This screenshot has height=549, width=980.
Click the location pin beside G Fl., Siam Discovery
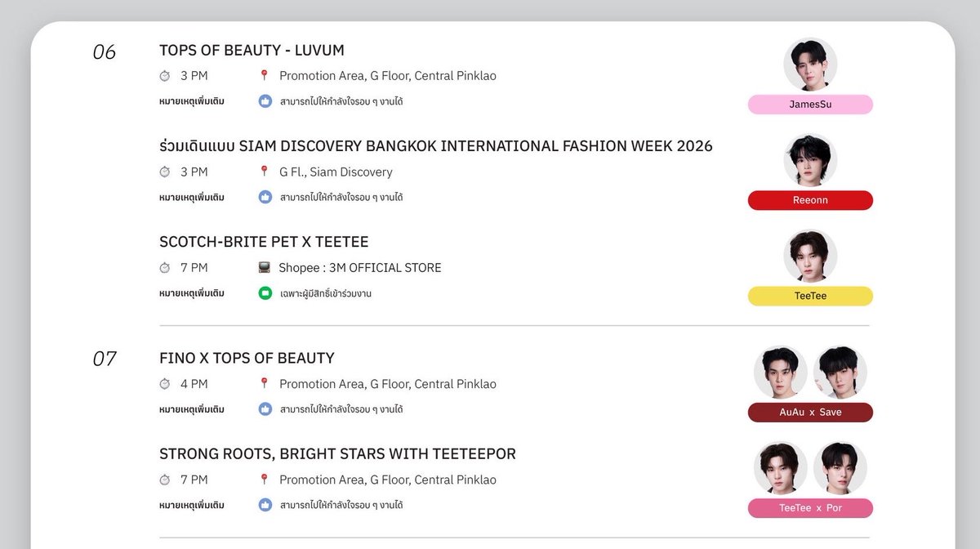[x=264, y=172]
